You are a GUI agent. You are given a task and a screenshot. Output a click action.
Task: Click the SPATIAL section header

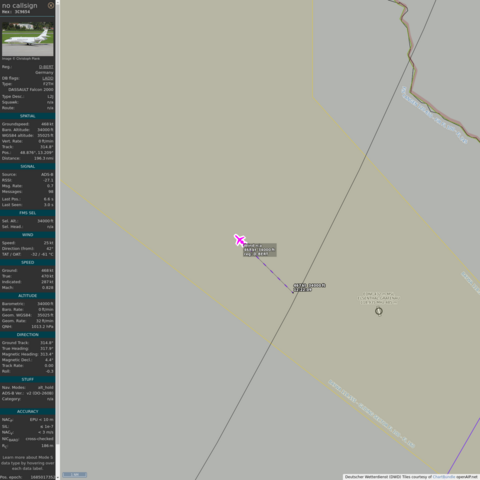click(x=28, y=116)
